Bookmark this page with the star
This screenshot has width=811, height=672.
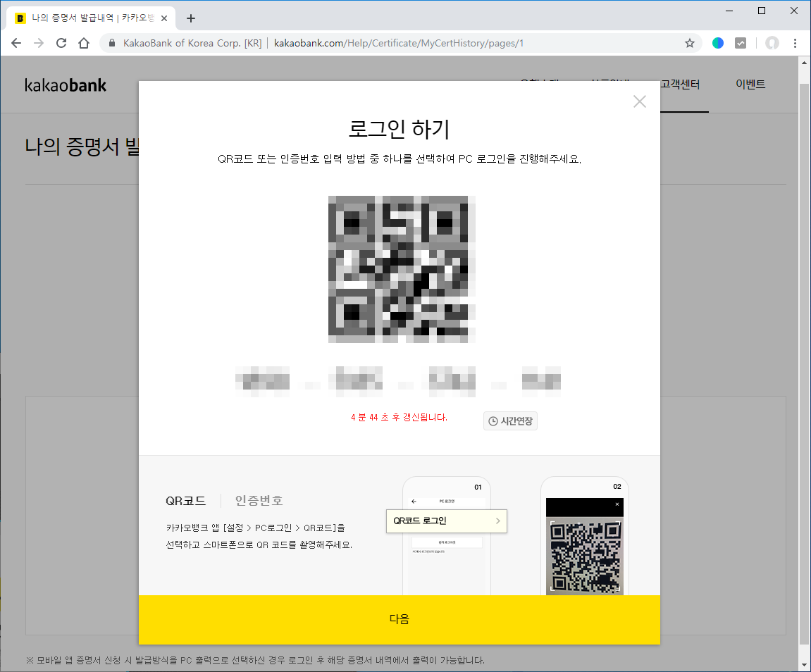[689, 43]
